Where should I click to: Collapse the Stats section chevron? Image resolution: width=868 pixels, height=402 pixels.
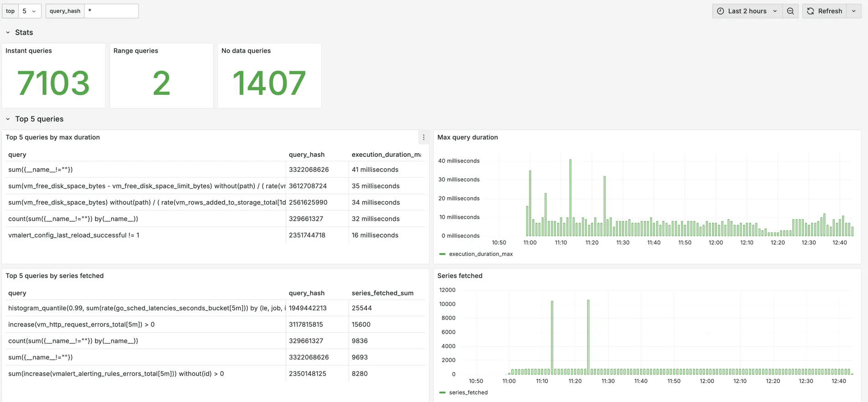point(8,32)
